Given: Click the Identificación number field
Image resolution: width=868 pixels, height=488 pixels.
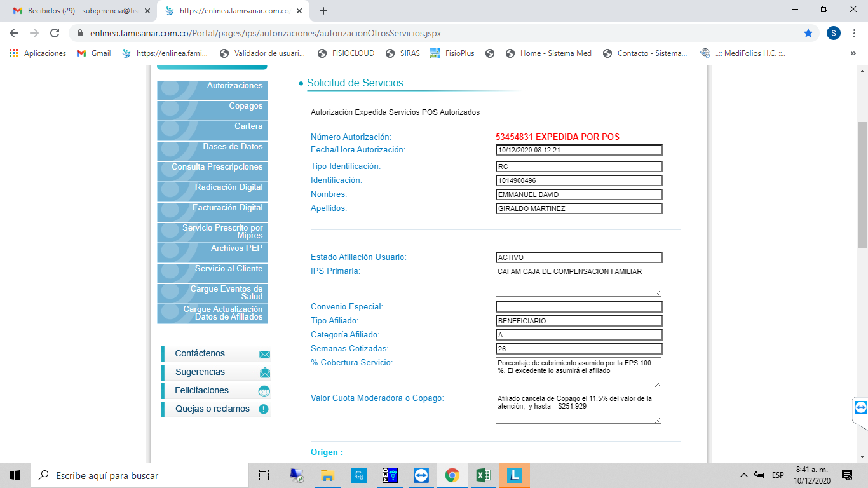Looking at the screenshot, I should [x=578, y=180].
